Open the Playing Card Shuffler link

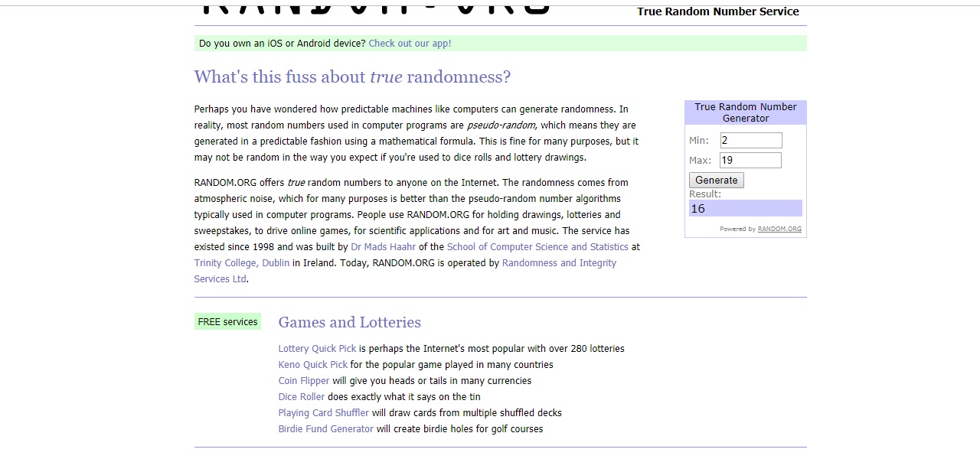324,413
